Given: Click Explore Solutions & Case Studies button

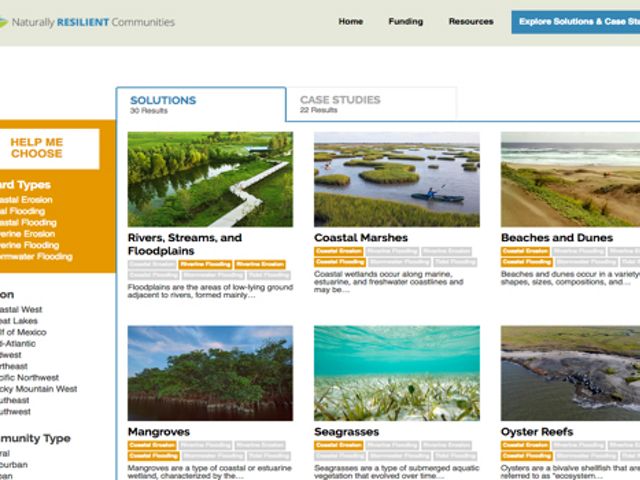Looking at the screenshot, I should tap(576, 21).
